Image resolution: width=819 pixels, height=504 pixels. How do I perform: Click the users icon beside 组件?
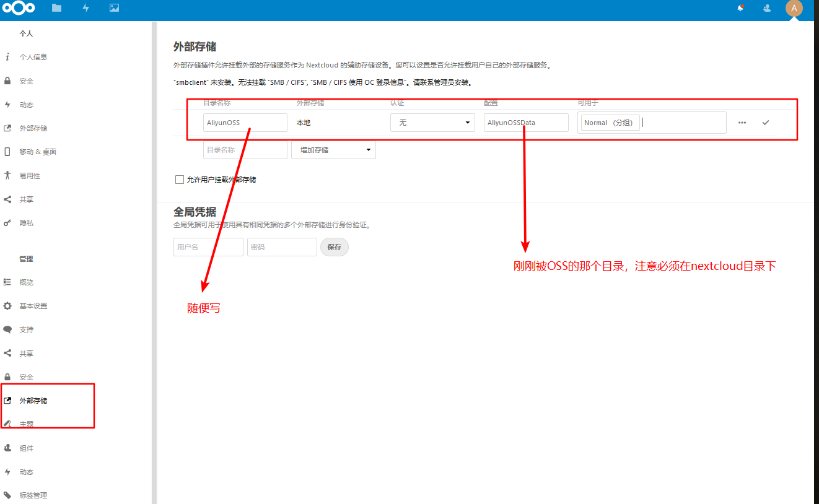(x=7, y=448)
